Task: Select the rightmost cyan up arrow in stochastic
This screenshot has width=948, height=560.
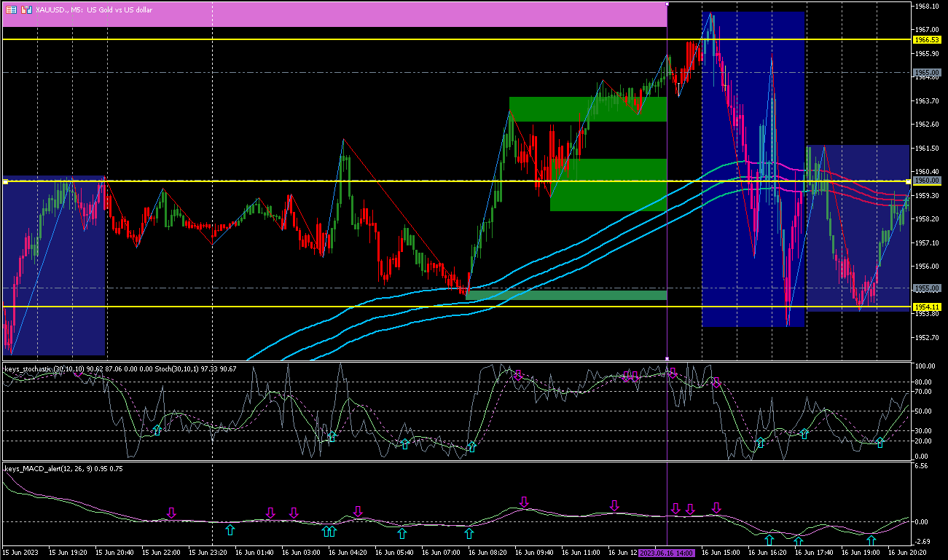Action: click(880, 442)
